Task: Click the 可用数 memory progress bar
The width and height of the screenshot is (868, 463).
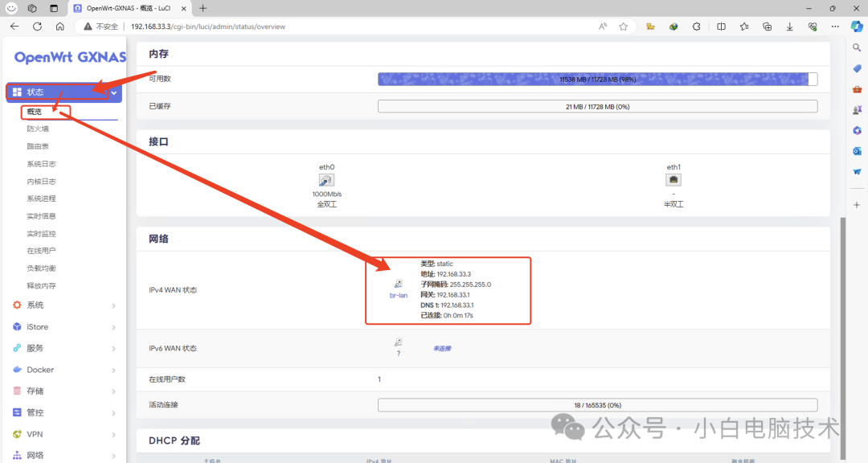Action: click(x=597, y=80)
